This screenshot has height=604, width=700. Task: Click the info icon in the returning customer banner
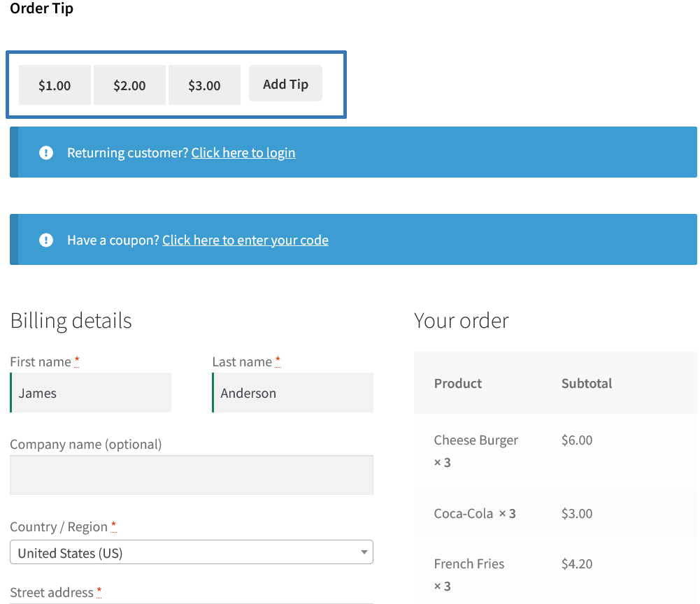(x=45, y=152)
